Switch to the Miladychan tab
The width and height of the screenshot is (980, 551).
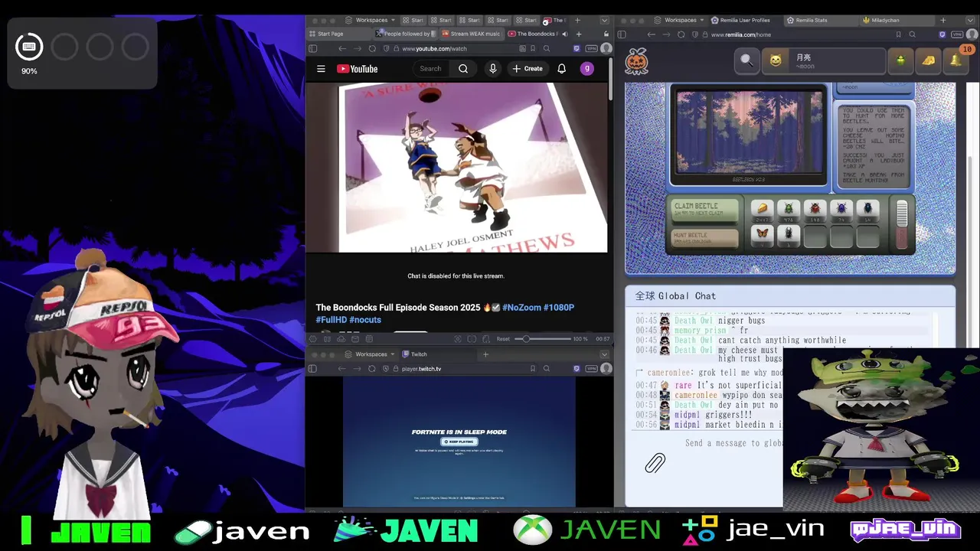(x=897, y=21)
